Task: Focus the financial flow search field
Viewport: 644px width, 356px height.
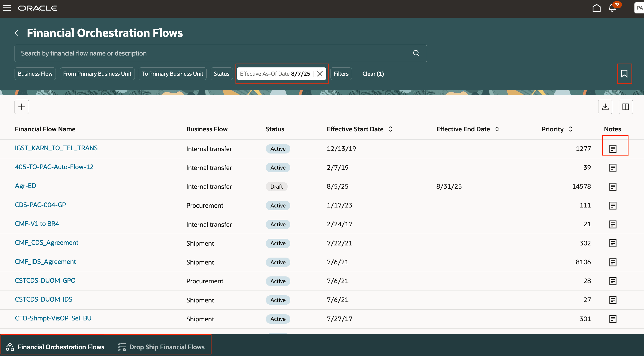Action: point(212,53)
